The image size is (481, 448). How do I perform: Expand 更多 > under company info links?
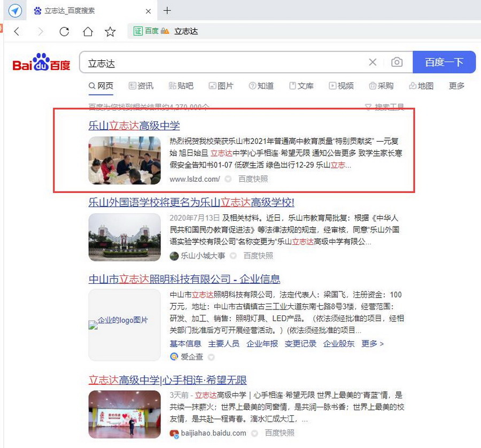pos(373,344)
